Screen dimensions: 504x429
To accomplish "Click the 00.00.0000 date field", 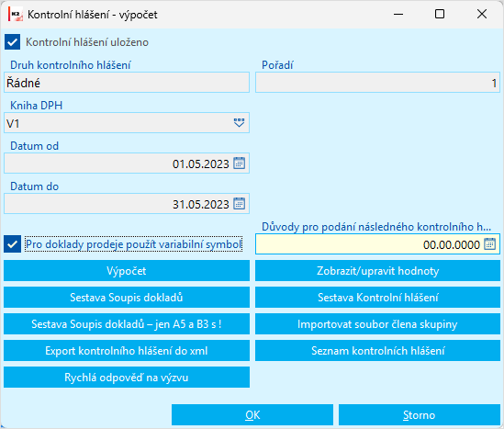I will point(377,244).
